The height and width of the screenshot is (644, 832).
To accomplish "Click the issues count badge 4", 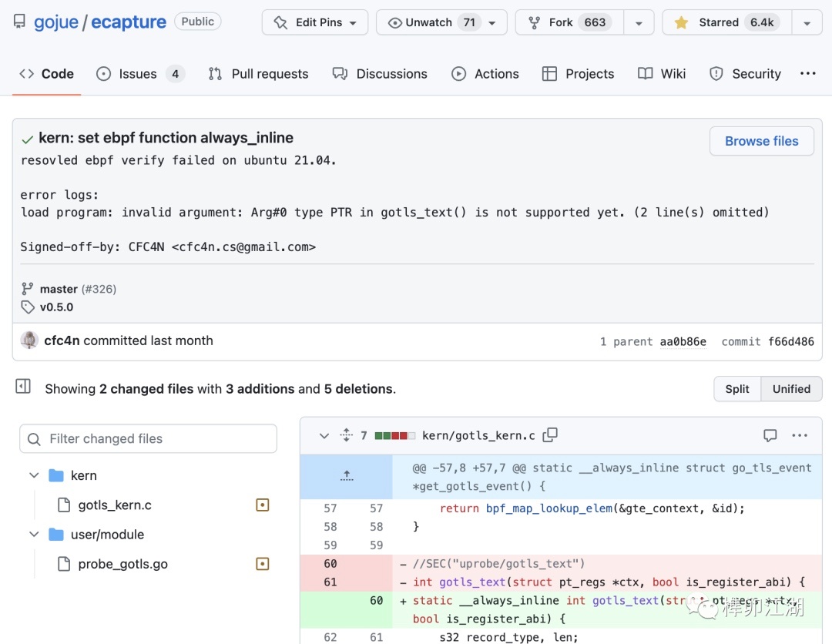I will (175, 74).
